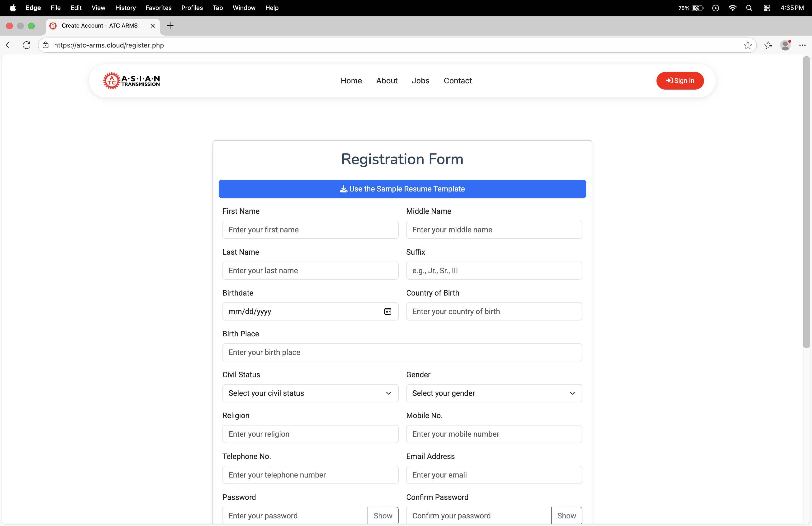Open a new tab with plus icon
The width and height of the screenshot is (812, 526).
[170, 26]
